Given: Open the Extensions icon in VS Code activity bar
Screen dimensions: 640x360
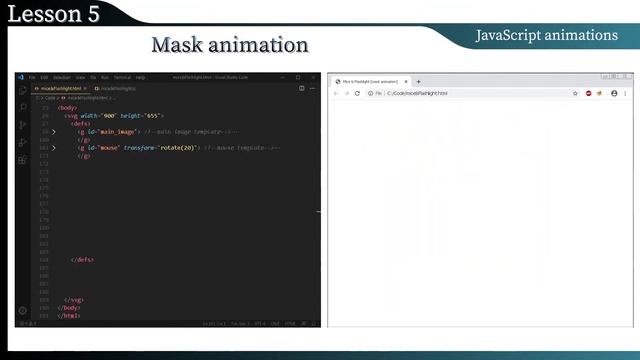Looking at the screenshot, I should coord(23,160).
